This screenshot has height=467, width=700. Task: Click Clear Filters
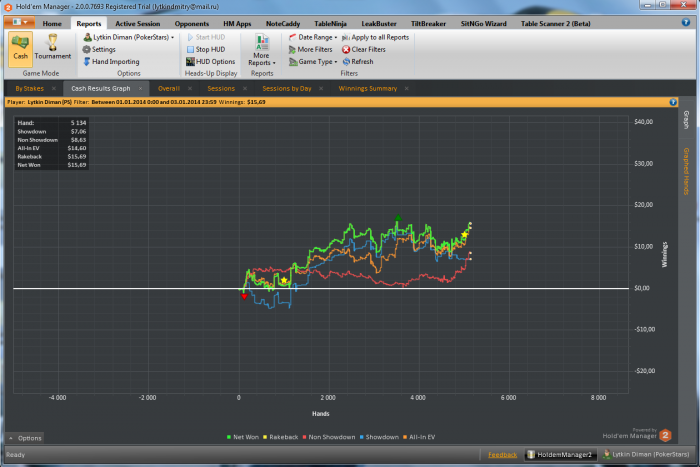point(364,50)
